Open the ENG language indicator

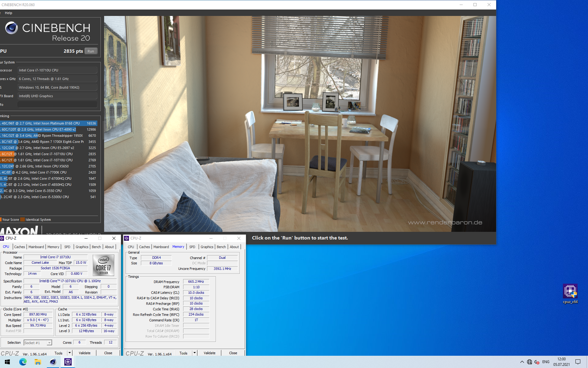[546, 362]
